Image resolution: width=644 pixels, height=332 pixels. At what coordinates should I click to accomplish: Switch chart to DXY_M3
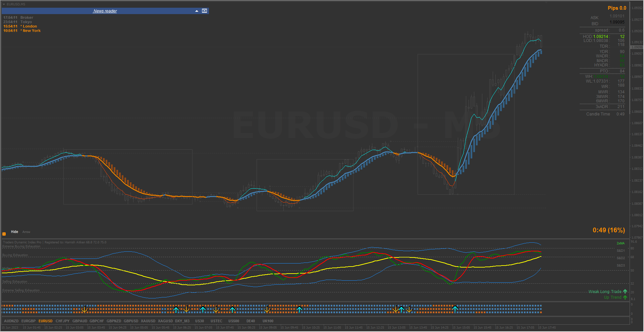(182, 321)
